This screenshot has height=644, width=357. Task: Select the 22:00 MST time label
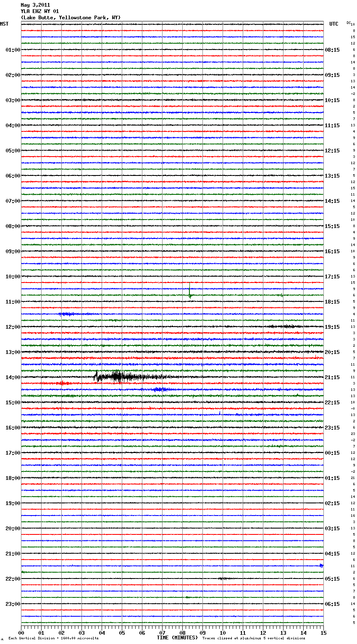pos(13,579)
